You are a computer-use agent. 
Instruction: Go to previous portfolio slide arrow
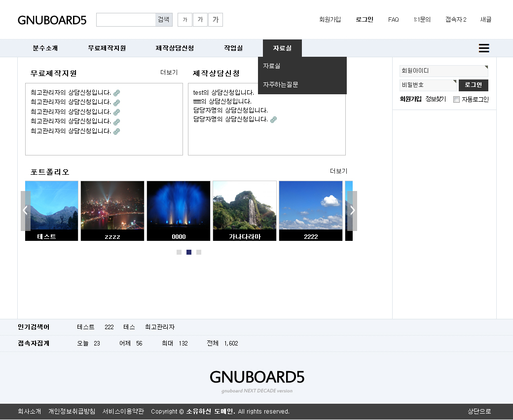(x=26, y=211)
